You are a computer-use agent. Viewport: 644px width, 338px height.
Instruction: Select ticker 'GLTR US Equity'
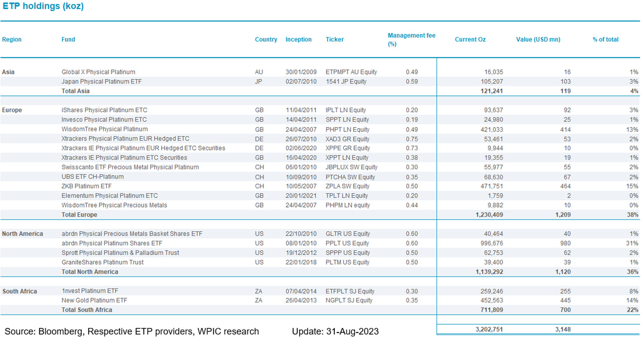[x=348, y=234]
